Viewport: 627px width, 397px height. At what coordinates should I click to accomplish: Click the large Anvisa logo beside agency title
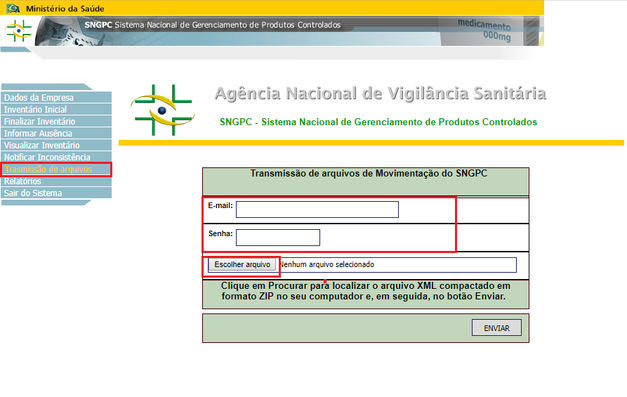pos(163,110)
